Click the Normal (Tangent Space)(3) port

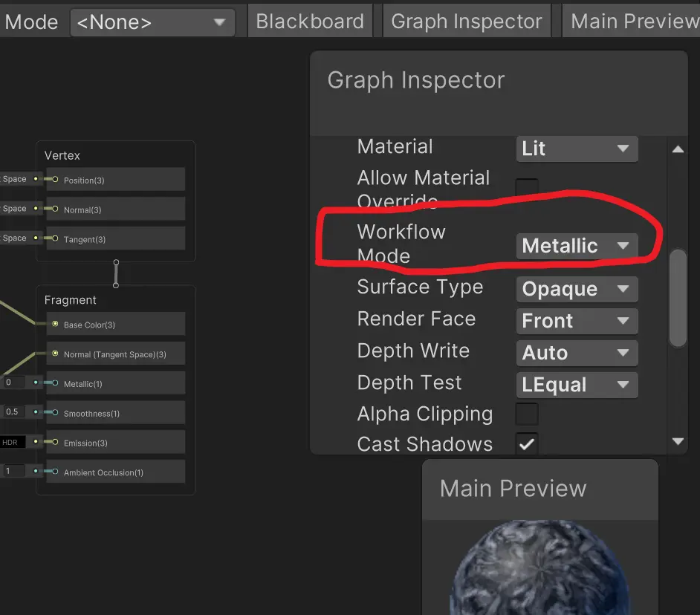tap(55, 354)
